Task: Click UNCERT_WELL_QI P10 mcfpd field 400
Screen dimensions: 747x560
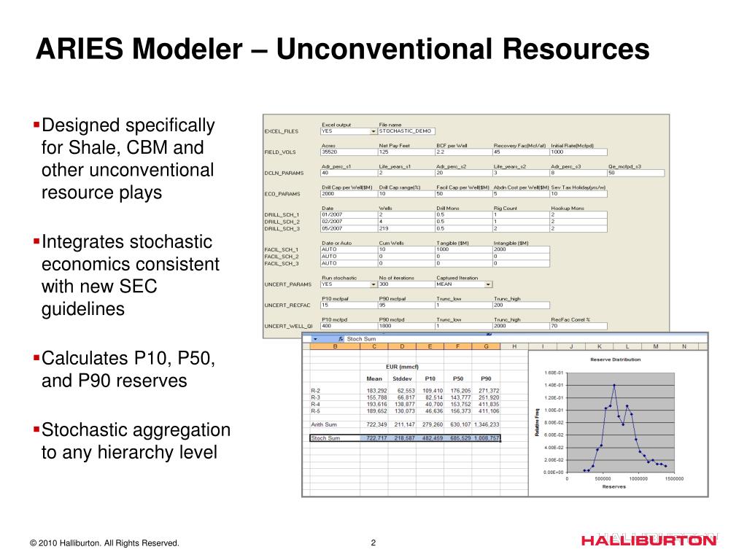Action: (x=349, y=326)
